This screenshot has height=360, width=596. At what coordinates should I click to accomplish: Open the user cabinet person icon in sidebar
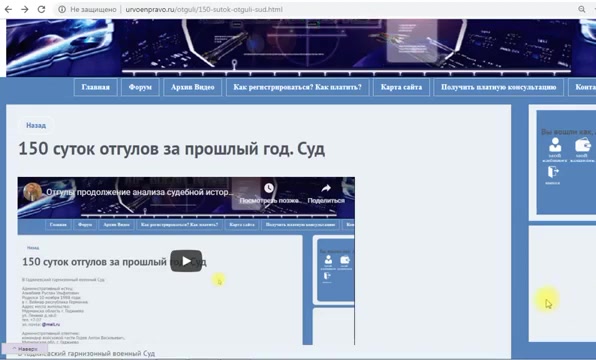(555, 145)
